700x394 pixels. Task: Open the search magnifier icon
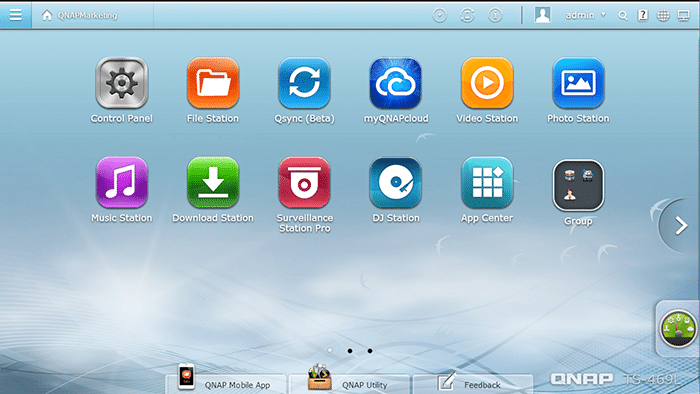[623, 16]
